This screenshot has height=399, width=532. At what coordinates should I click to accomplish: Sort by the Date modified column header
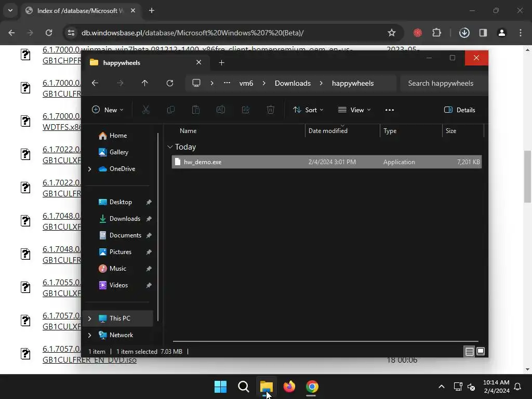(x=328, y=130)
